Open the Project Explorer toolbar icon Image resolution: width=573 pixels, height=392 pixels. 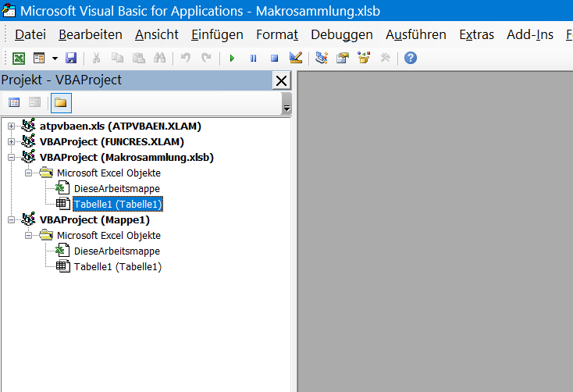(x=322, y=58)
